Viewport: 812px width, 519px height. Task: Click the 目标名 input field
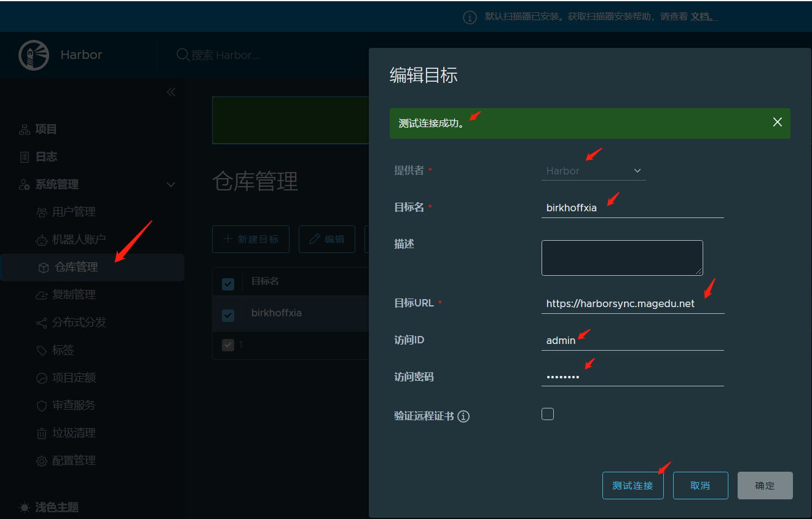coord(633,208)
